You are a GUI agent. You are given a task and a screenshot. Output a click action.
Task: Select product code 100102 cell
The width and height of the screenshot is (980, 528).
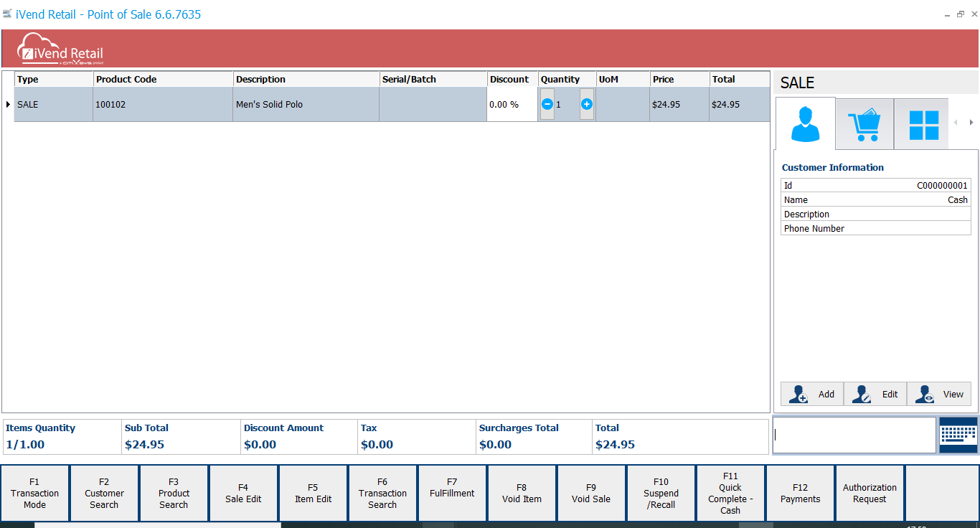click(x=163, y=105)
